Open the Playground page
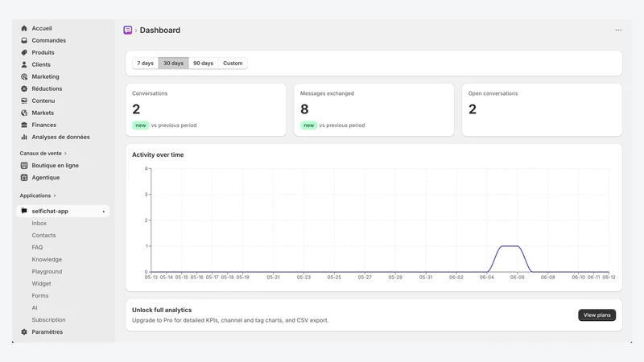Screen dimensions: 644x362 [47, 272]
